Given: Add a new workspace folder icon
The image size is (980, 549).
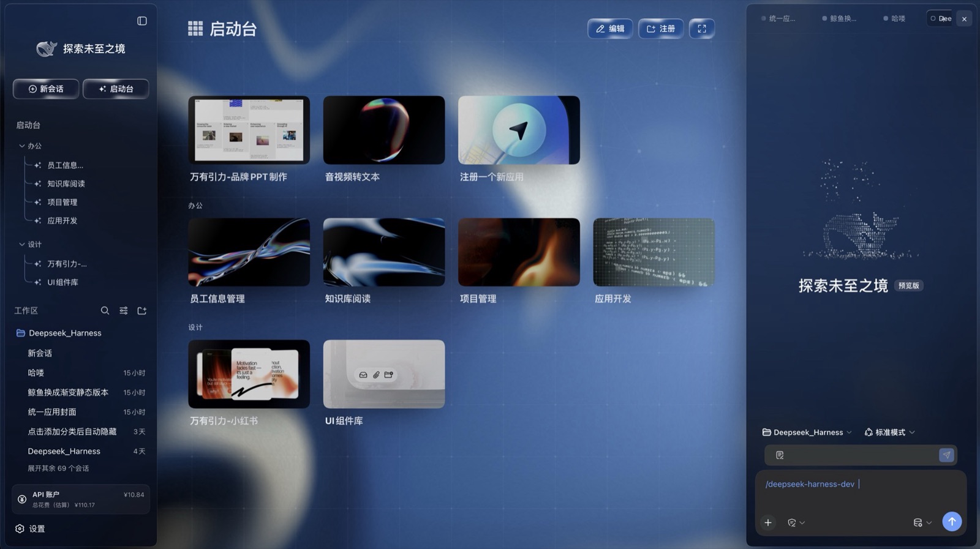Looking at the screenshot, I should tap(142, 311).
